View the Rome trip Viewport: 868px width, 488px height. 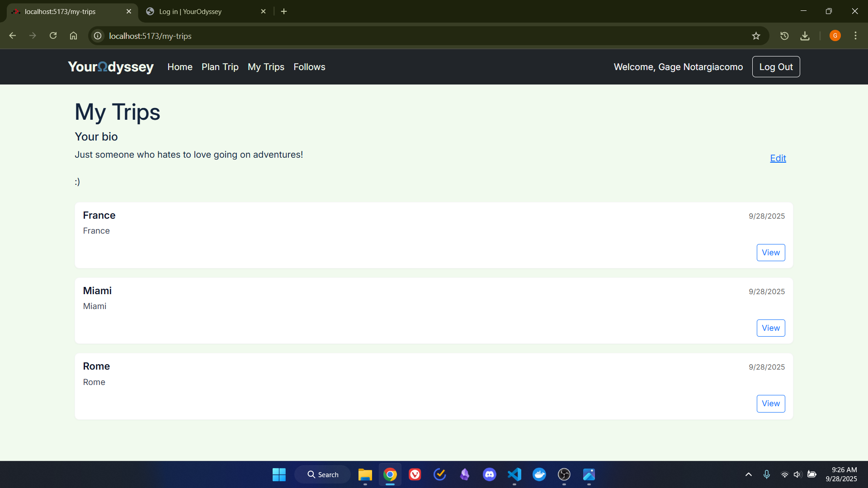(770, 404)
